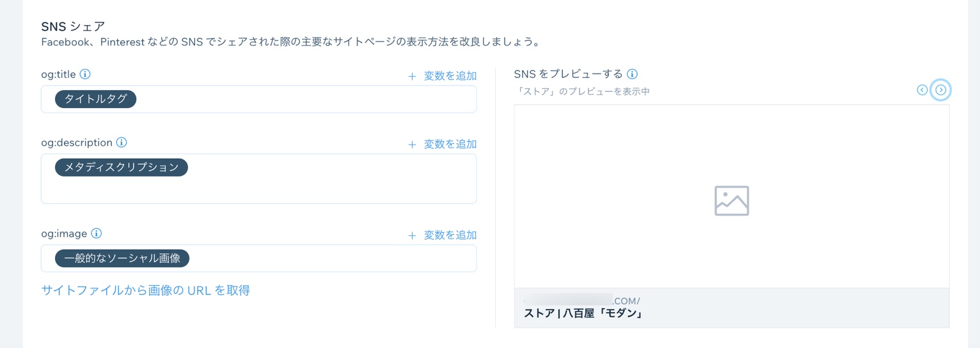This screenshot has width=980, height=348.
Task: Click the og:image info icon
Action: tap(97, 233)
